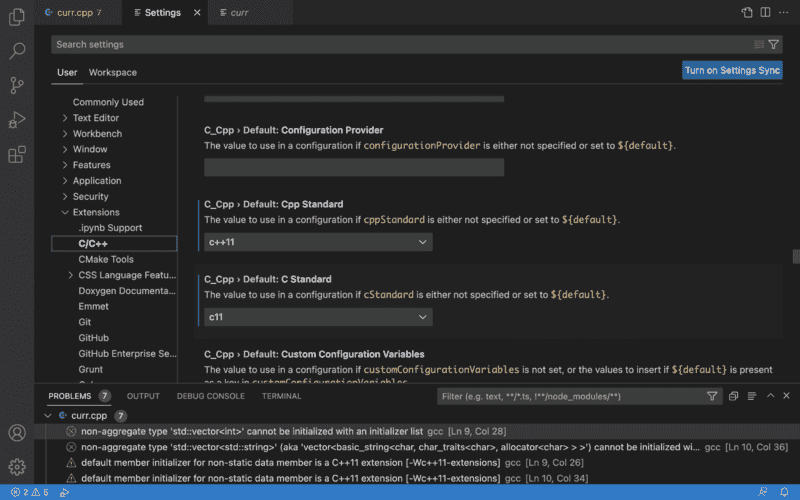This screenshot has width=800, height=500.
Task: Click Turn on Settings Sync button
Action: click(732, 70)
